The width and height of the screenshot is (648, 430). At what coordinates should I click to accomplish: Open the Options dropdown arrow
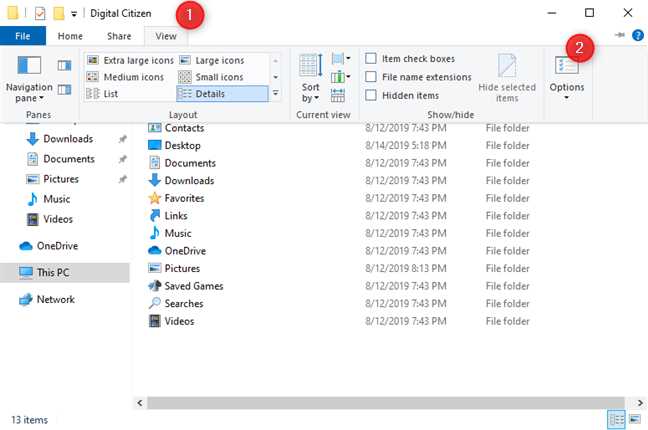[567, 98]
